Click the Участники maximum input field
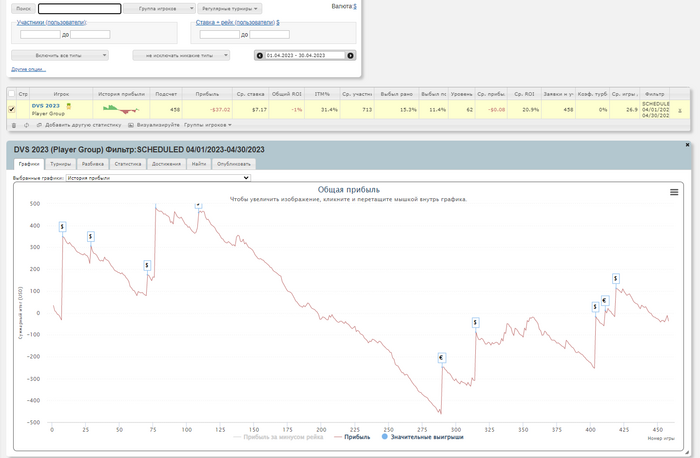The height and width of the screenshot is (458, 700). click(x=90, y=34)
